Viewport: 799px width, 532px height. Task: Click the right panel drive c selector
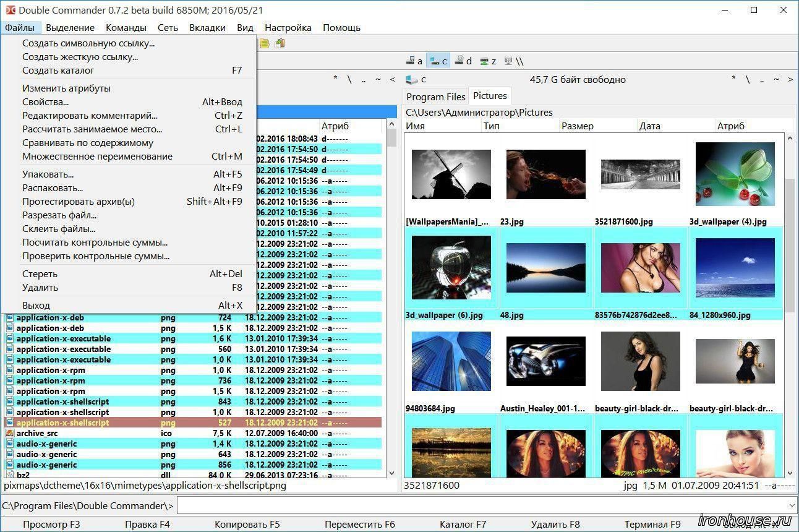(x=416, y=79)
